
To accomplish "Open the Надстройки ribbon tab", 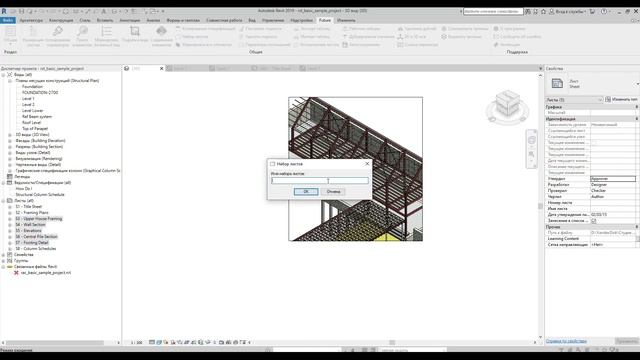I will [x=302, y=20].
